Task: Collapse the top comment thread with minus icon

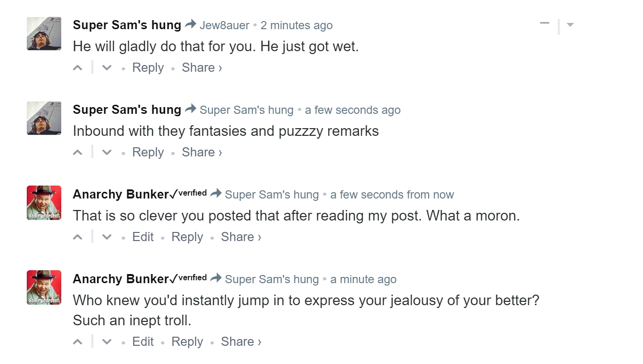Action: click(544, 23)
